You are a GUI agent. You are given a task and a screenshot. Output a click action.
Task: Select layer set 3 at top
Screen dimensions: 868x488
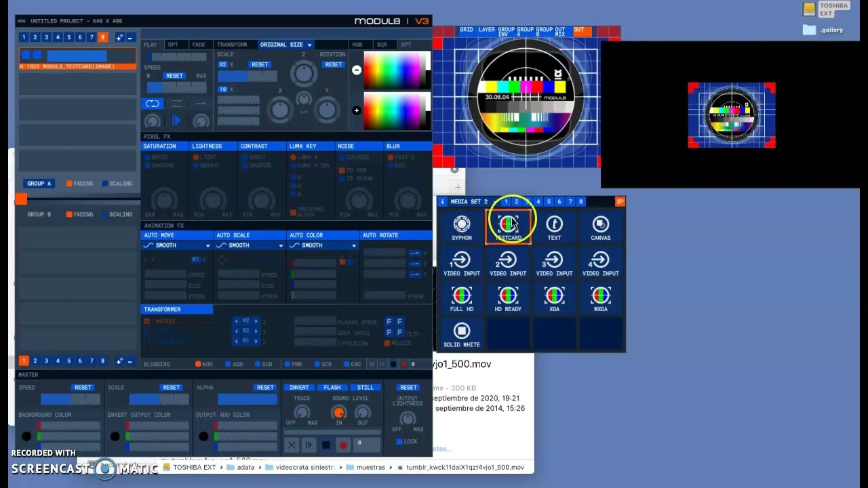click(46, 37)
